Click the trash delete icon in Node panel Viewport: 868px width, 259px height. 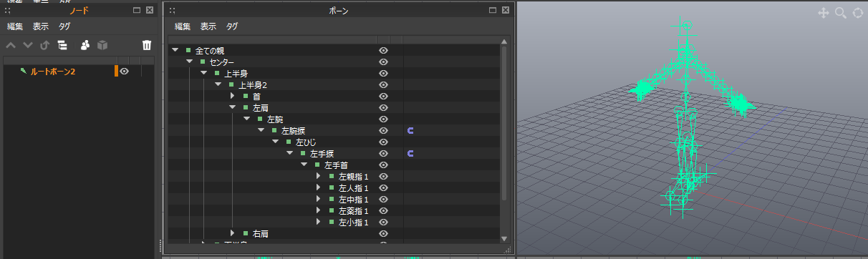click(147, 46)
